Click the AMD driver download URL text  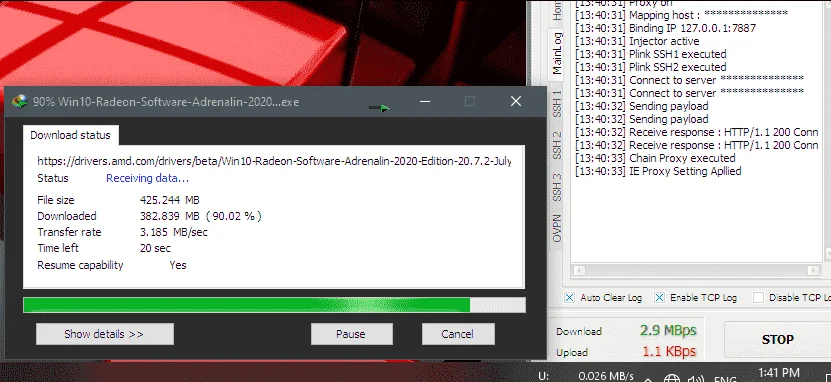point(274,161)
